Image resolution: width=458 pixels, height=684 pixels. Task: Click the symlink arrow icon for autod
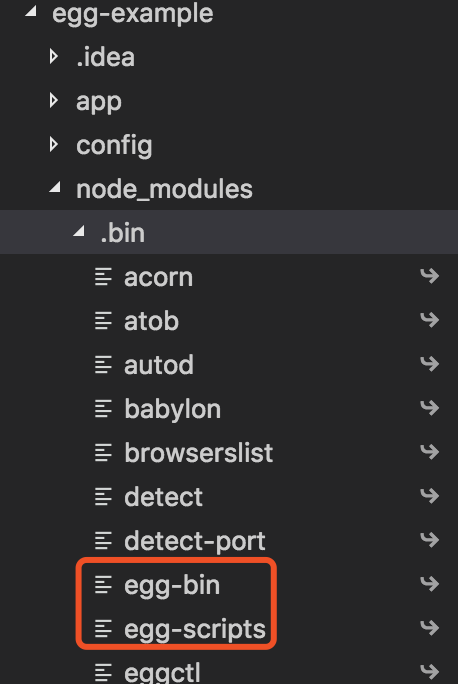pyautogui.click(x=429, y=363)
